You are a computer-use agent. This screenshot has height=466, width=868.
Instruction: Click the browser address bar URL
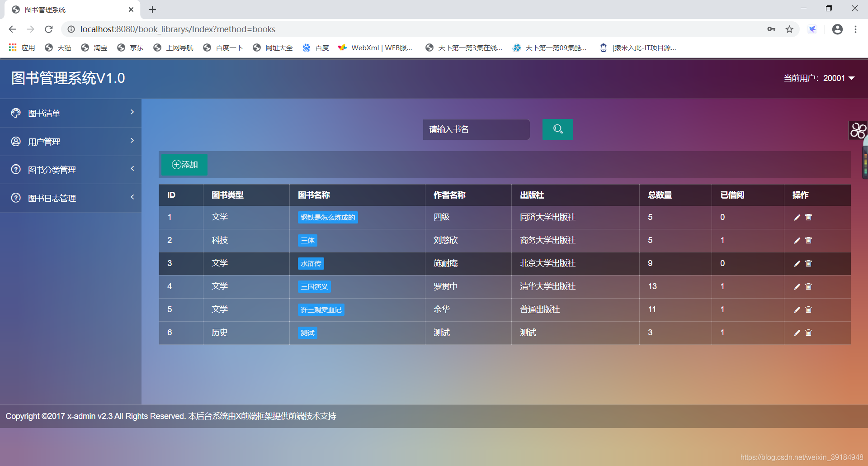pos(178,29)
